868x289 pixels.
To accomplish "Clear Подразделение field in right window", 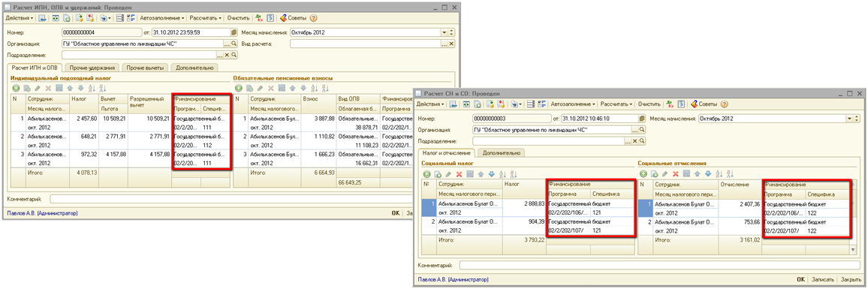I will (x=635, y=141).
